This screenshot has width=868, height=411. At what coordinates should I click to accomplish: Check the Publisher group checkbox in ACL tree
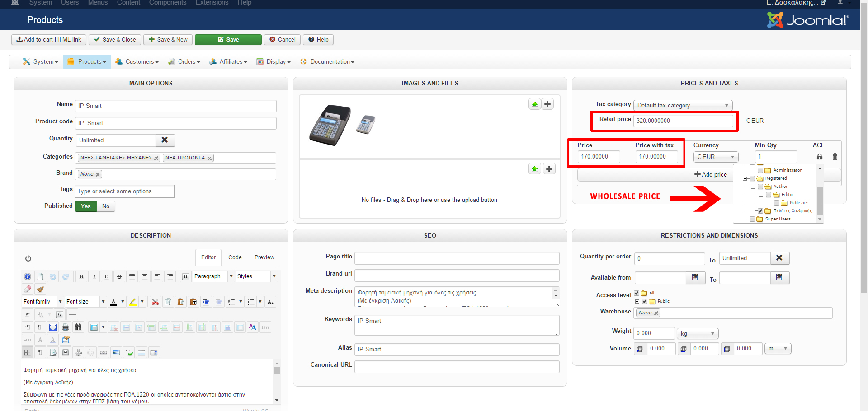(x=777, y=203)
